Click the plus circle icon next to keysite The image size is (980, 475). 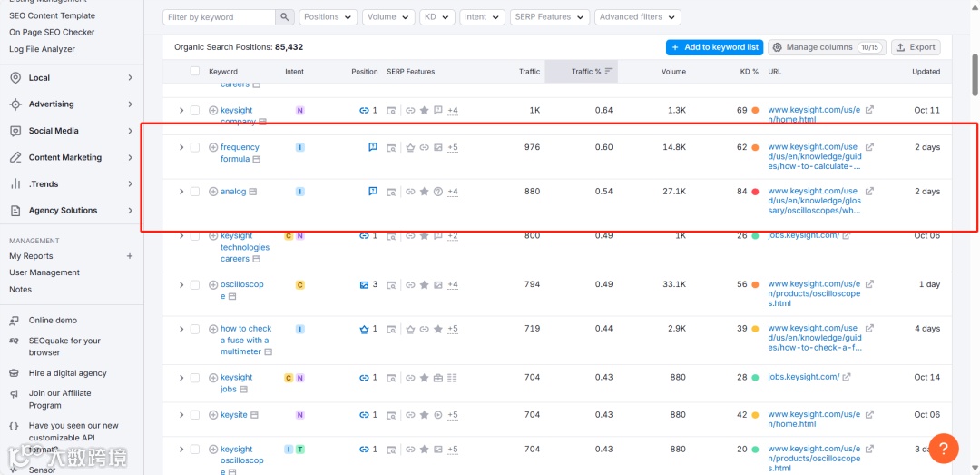pos(213,415)
